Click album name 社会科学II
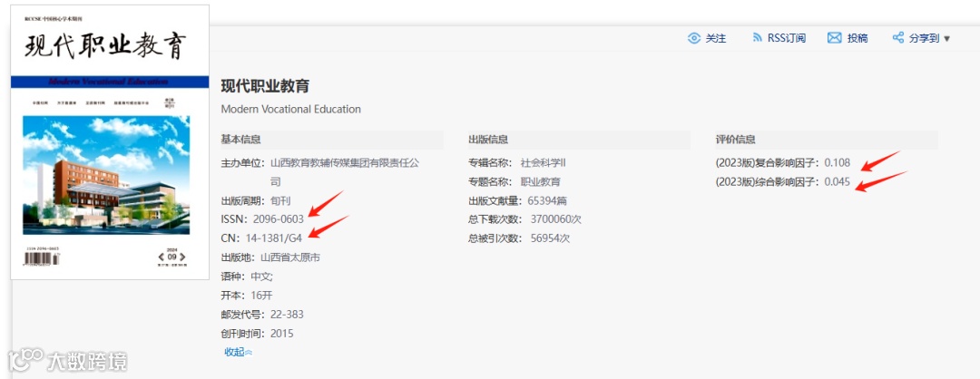Viewport: 980px width, 379px height. (x=544, y=163)
